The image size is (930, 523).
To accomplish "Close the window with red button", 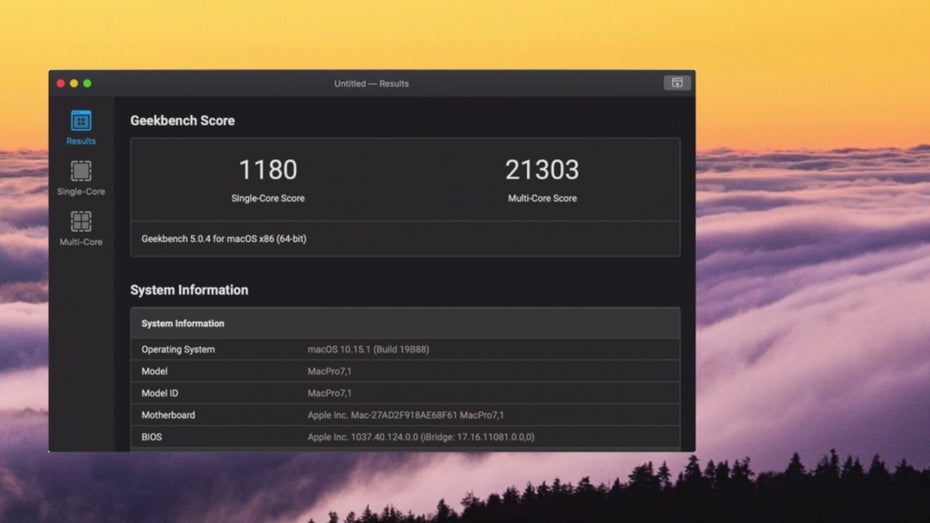I will point(60,84).
